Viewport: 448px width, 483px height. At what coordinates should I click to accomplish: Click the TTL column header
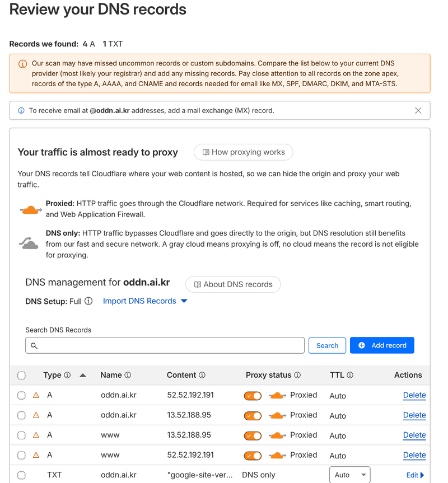coord(337,375)
